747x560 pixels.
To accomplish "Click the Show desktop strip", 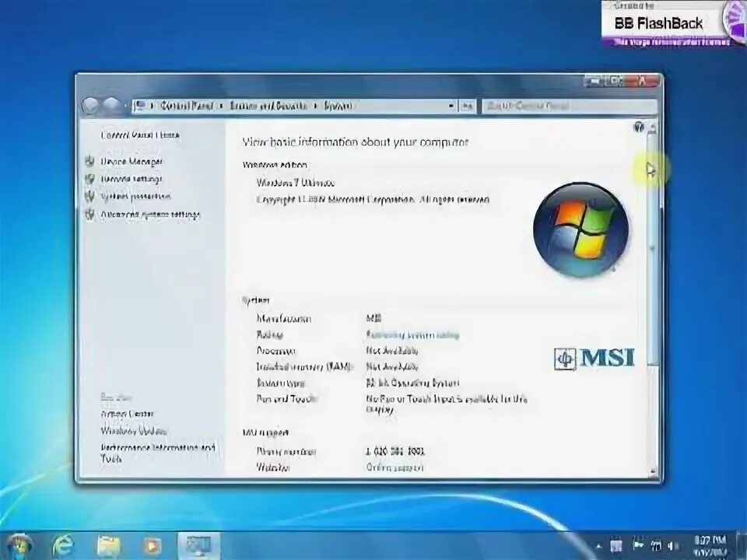I will point(742,546).
